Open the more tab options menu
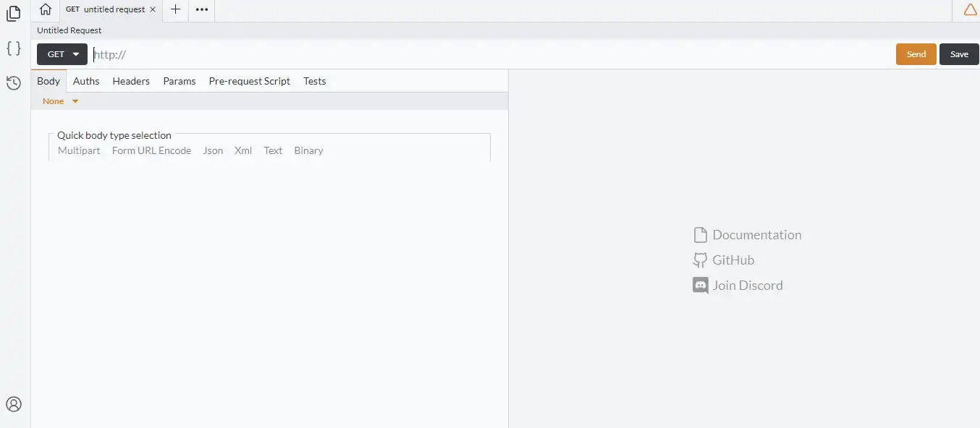980x428 pixels. coord(202,9)
